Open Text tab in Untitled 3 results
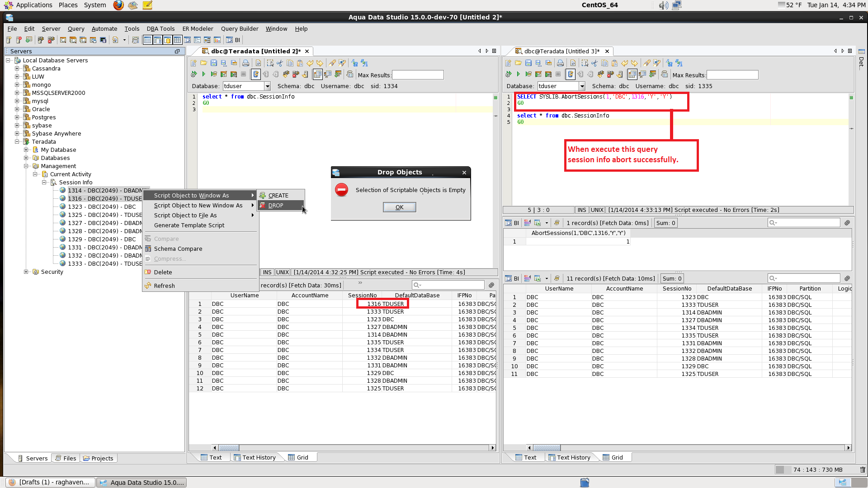Viewport: 868px width, 488px height. [526, 457]
